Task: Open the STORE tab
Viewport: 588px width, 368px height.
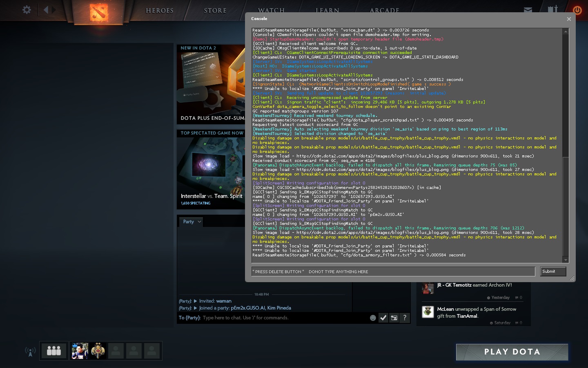Action: (x=215, y=11)
